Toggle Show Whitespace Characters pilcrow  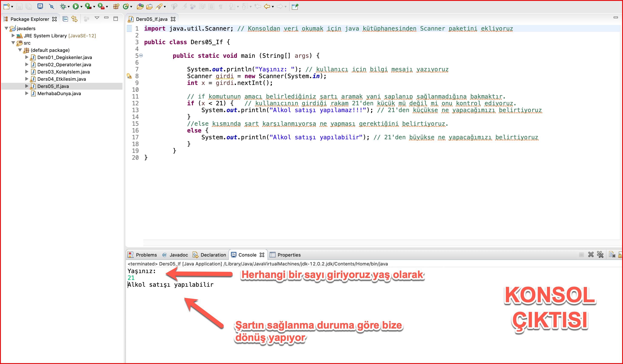pos(220,6)
